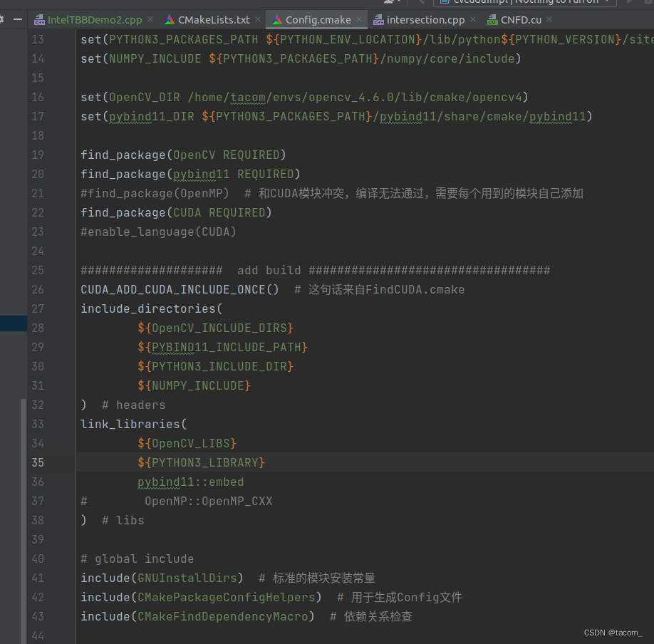Click the '#enable_language(CUDA)' comment

coord(158,232)
